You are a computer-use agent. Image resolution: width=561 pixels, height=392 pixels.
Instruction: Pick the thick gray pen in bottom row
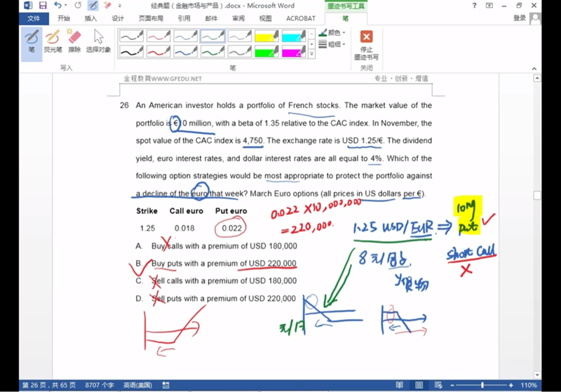tap(240, 51)
